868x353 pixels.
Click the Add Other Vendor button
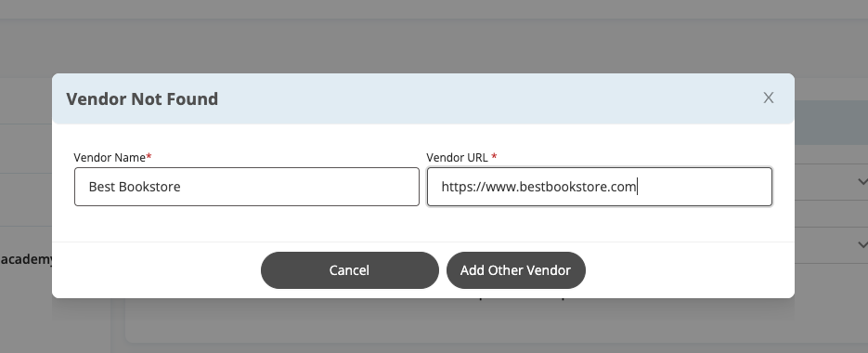[516, 270]
